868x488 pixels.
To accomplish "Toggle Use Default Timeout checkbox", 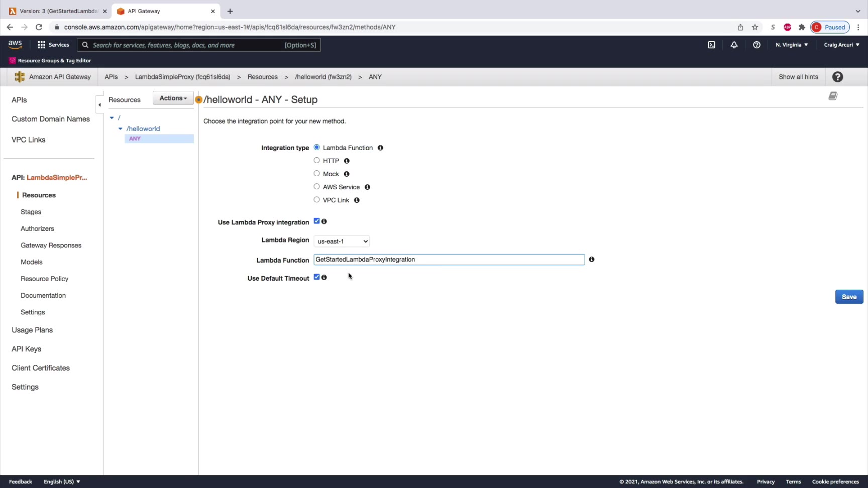I will tap(316, 277).
